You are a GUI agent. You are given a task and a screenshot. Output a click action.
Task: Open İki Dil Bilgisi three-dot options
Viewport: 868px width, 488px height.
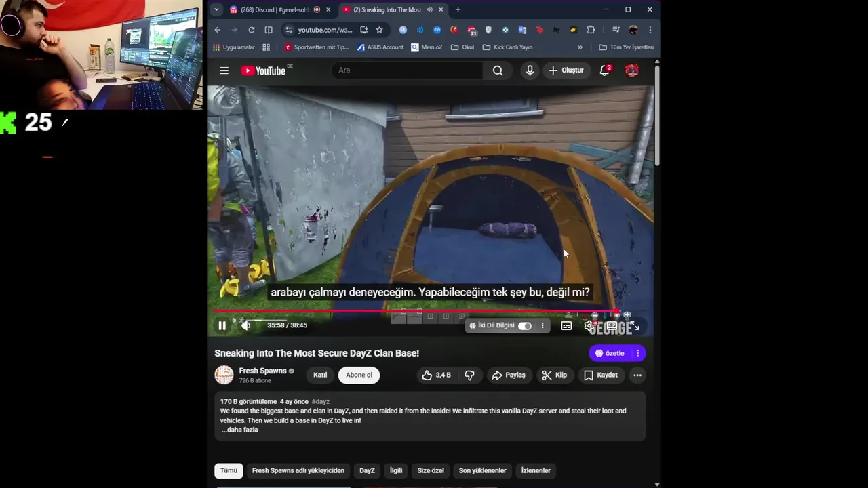[x=542, y=326]
